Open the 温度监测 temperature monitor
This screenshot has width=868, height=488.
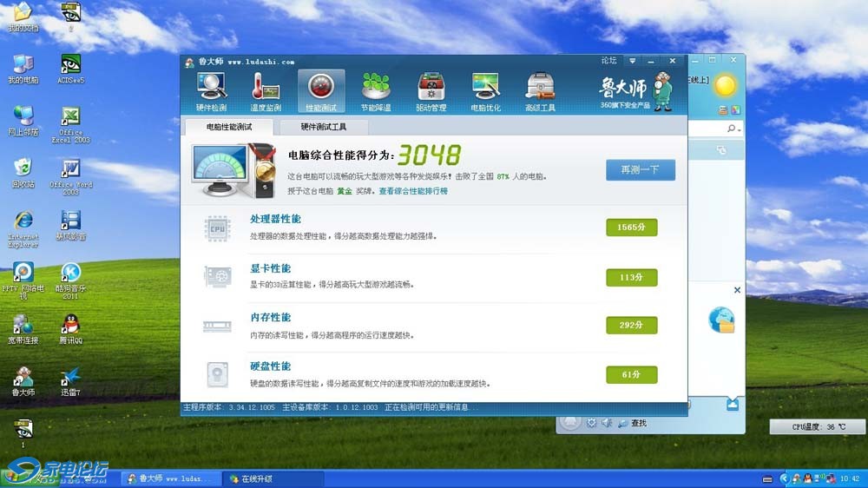(x=266, y=91)
